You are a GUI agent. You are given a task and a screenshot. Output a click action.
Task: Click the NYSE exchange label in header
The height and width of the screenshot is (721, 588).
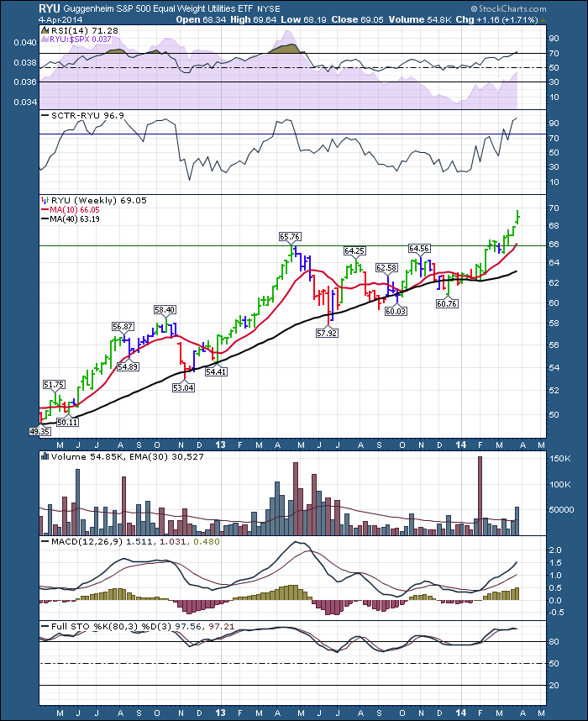pyautogui.click(x=269, y=8)
